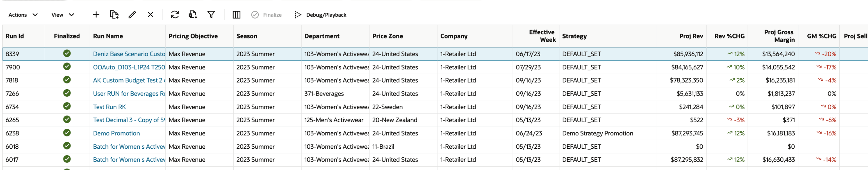Duplicate the selected run
Viewport: 868px width, 170px height.
coord(114,15)
